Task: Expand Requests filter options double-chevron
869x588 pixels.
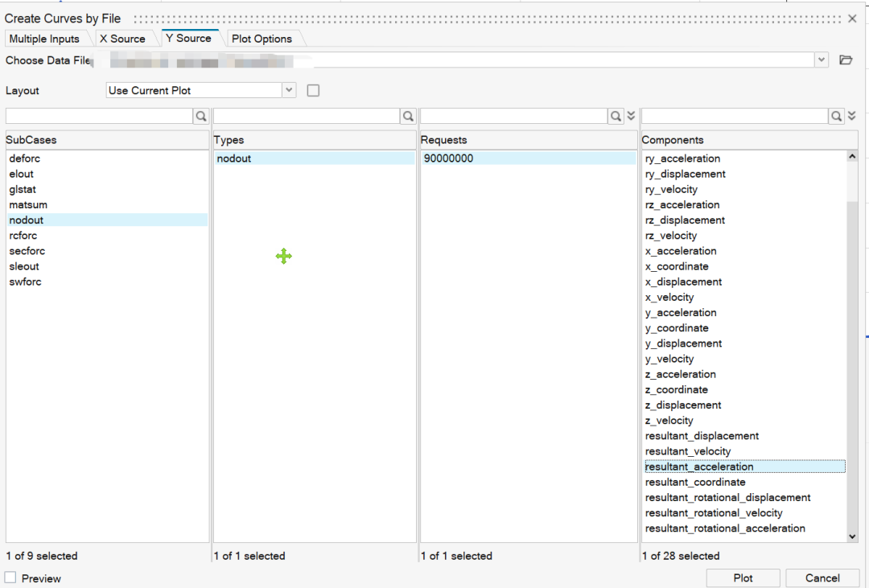Action: [631, 116]
